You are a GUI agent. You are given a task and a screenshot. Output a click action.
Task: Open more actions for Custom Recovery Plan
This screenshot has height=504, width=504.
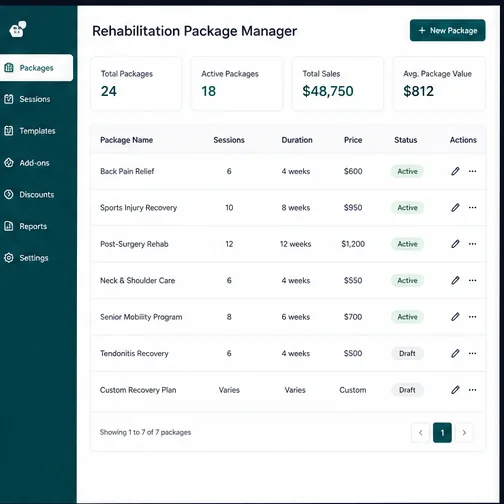coord(472,390)
